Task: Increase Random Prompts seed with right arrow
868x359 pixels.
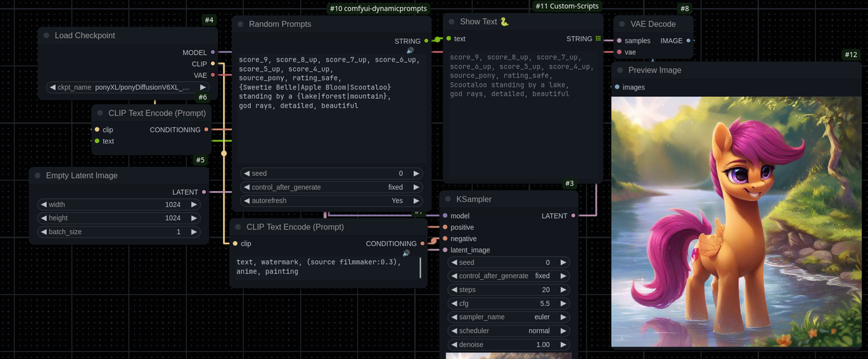Action: click(416, 173)
